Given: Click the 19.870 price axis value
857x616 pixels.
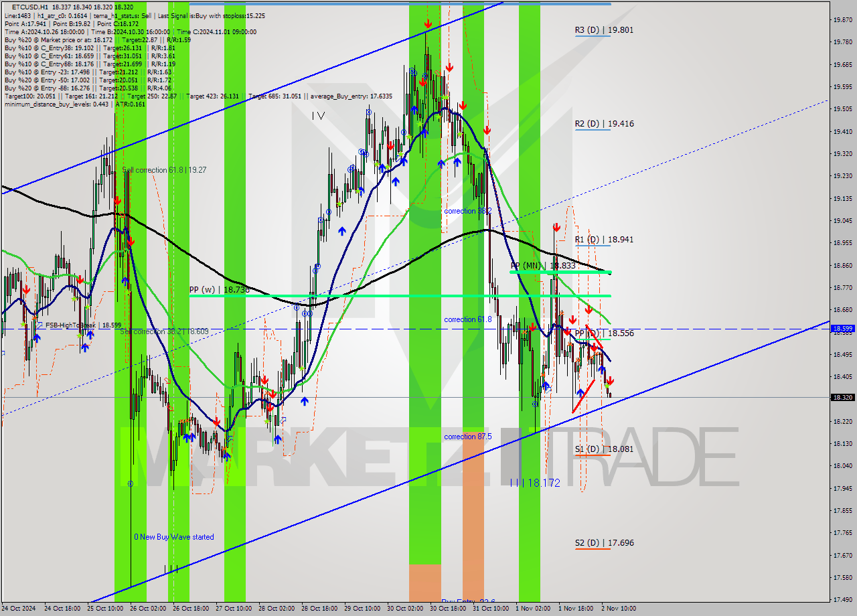Looking at the screenshot, I should click(842, 20).
